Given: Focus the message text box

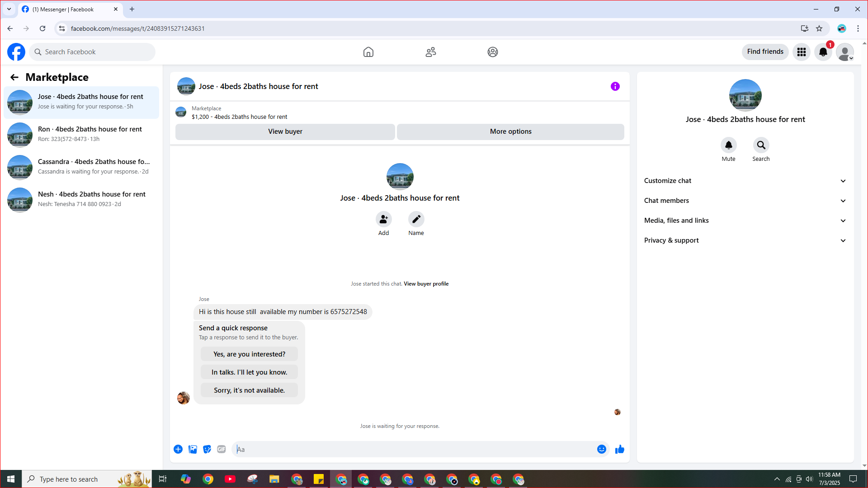Looking at the screenshot, I should pos(414,449).
